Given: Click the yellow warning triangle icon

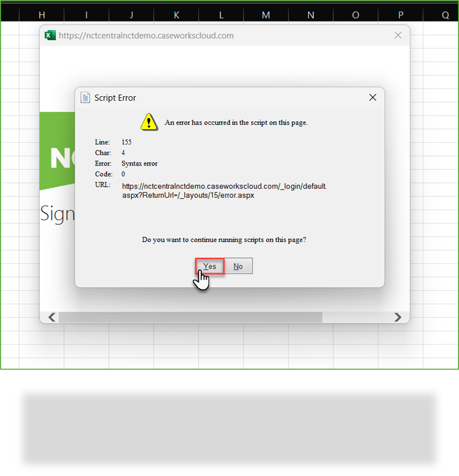Looking at the screenshot, I should tap(149, 122).
